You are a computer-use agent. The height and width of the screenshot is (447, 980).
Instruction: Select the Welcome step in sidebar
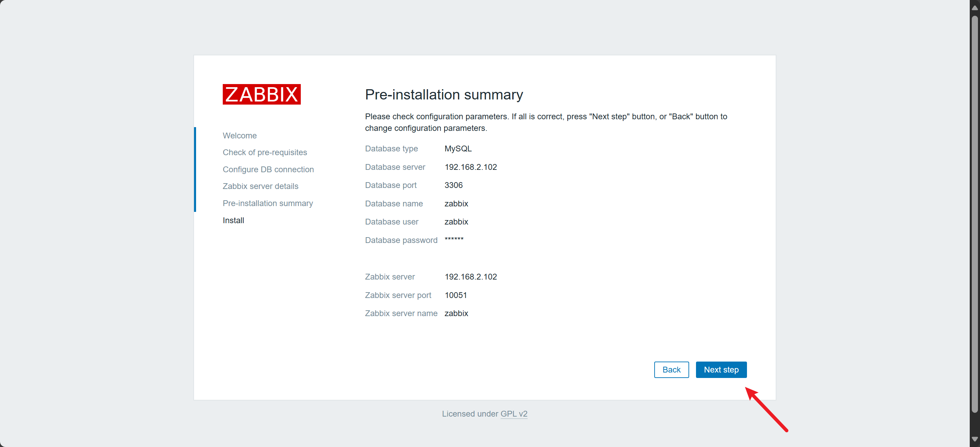tap(239, 136)
